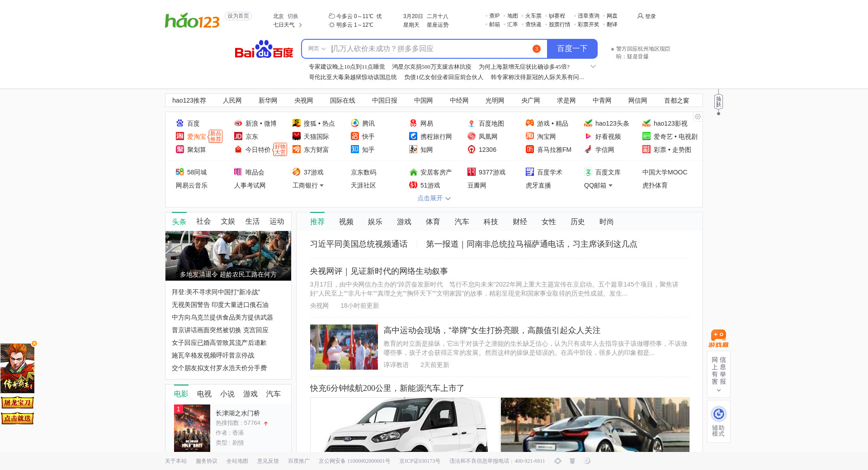
Task: Open the 网页 search type dropdown
Action: click(316, 49)
